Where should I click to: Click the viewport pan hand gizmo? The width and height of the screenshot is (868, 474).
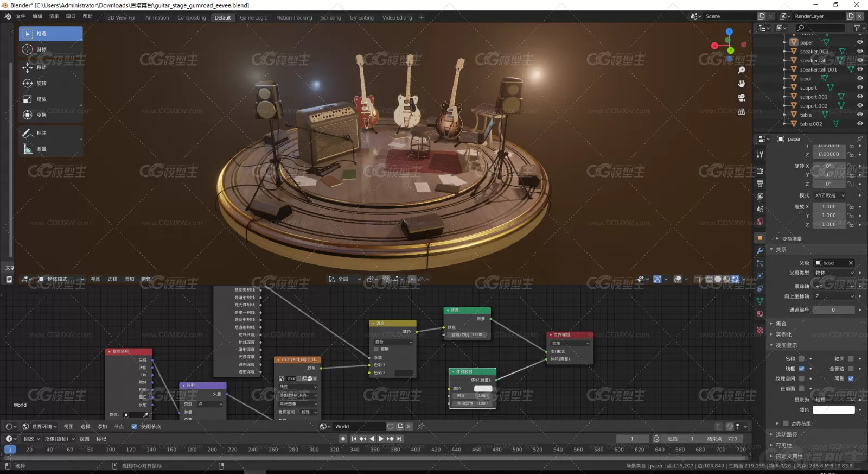point(742,84)
